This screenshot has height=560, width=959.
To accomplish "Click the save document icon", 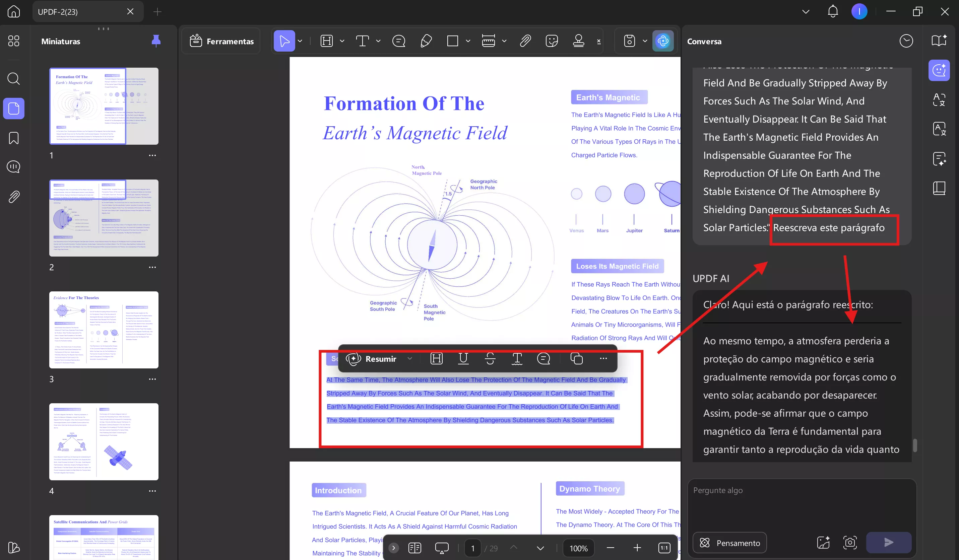I will pos(629,41).
